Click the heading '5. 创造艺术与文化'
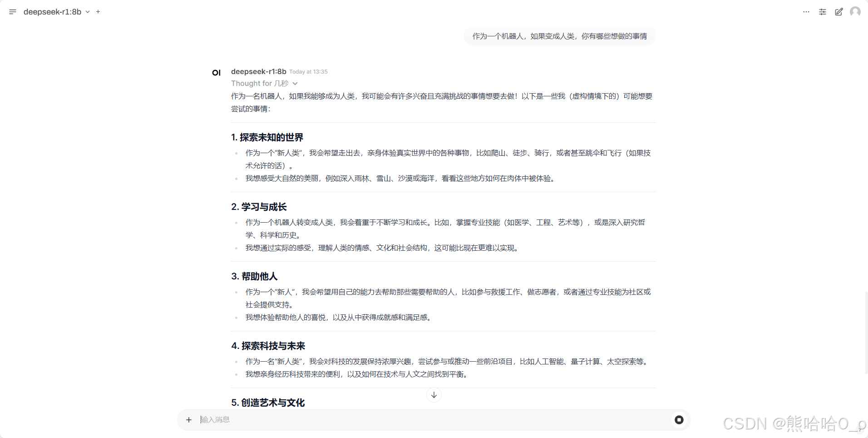This screenshot has height=438, width=868. (268, 403)
